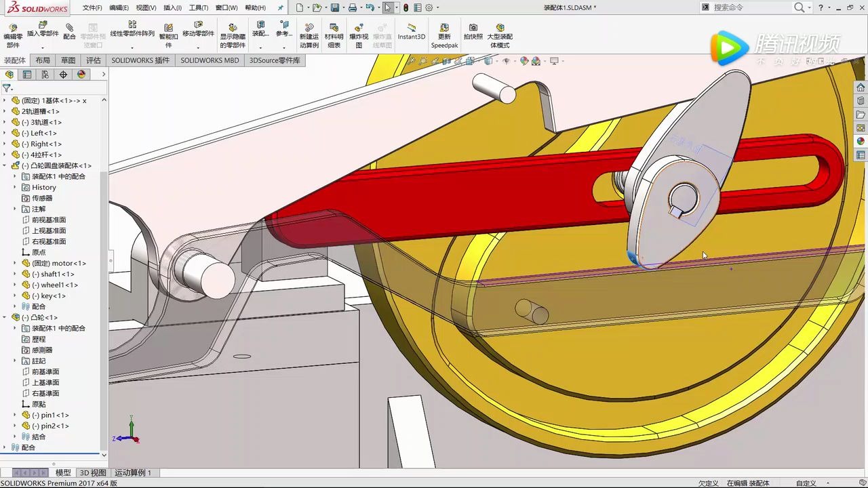Select the 编辑零部件 tool
868x488 pixels.
14,34
